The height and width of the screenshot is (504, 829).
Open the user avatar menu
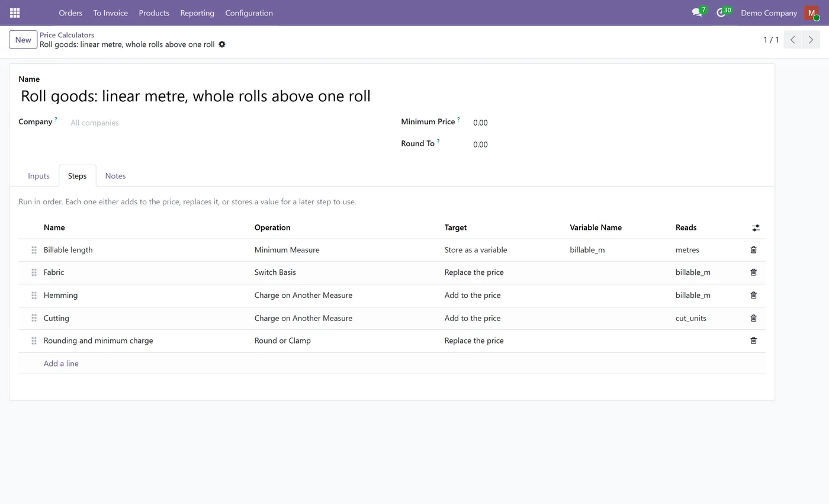(x=811, y=12)
